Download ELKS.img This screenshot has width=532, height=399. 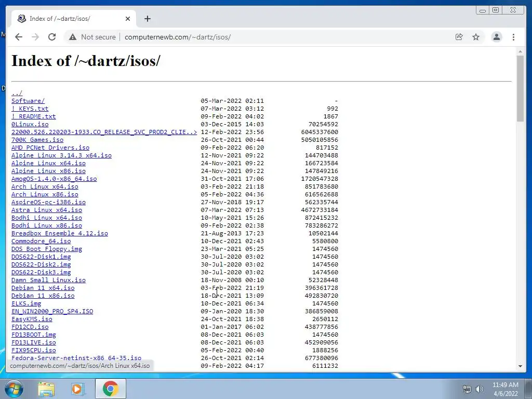click(x=26, y=303)
